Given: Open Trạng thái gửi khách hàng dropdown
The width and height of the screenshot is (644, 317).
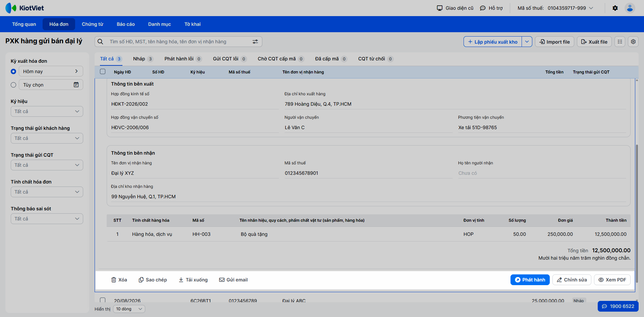Looking at the screenshot, I should [47, 138].
